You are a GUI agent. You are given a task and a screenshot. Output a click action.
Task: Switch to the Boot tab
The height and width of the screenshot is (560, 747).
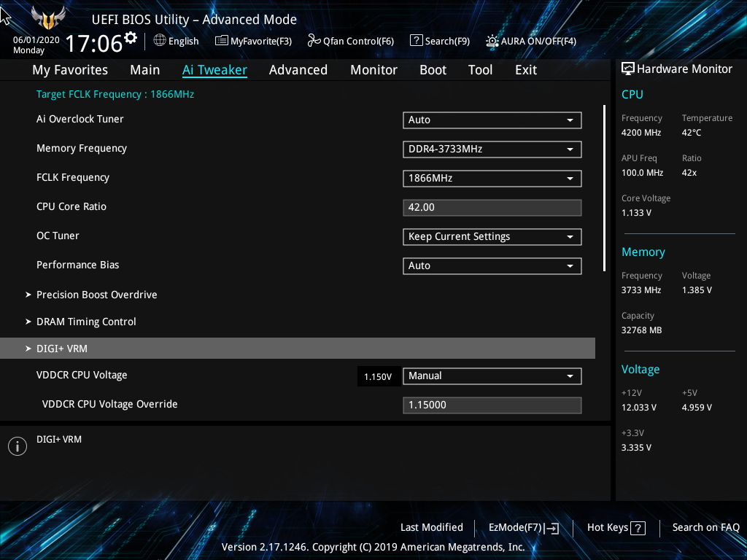tap(433, 70)
